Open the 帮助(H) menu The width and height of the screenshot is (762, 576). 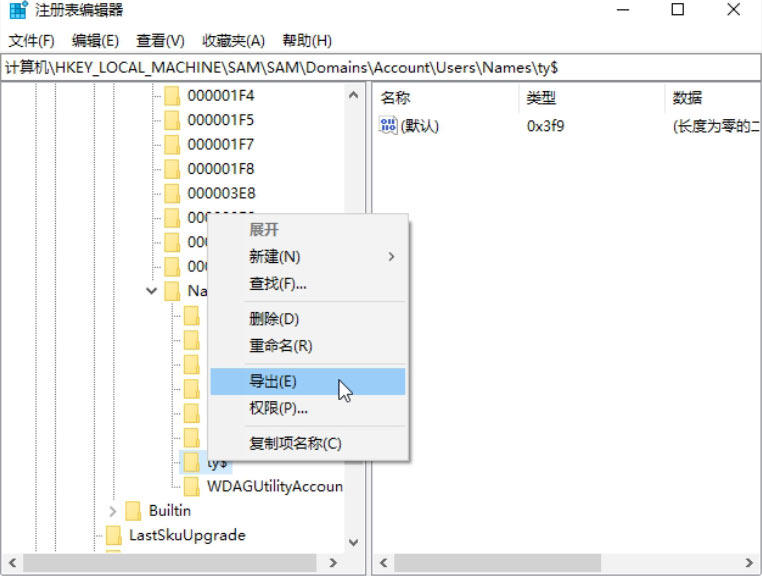pyautogui.click(x=307, y=41)
